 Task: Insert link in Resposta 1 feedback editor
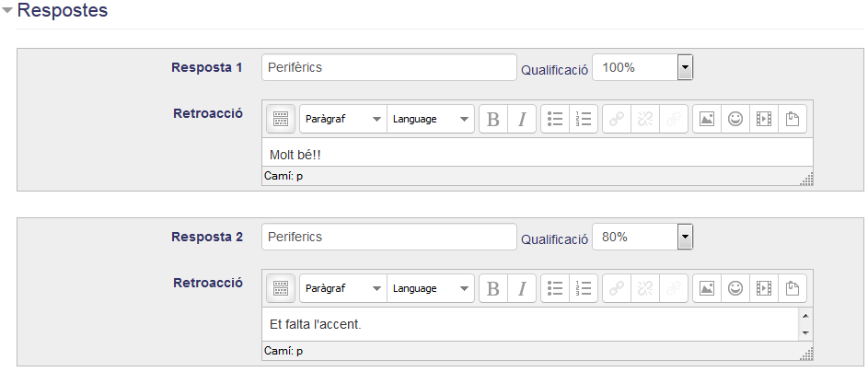click(617, 119)
